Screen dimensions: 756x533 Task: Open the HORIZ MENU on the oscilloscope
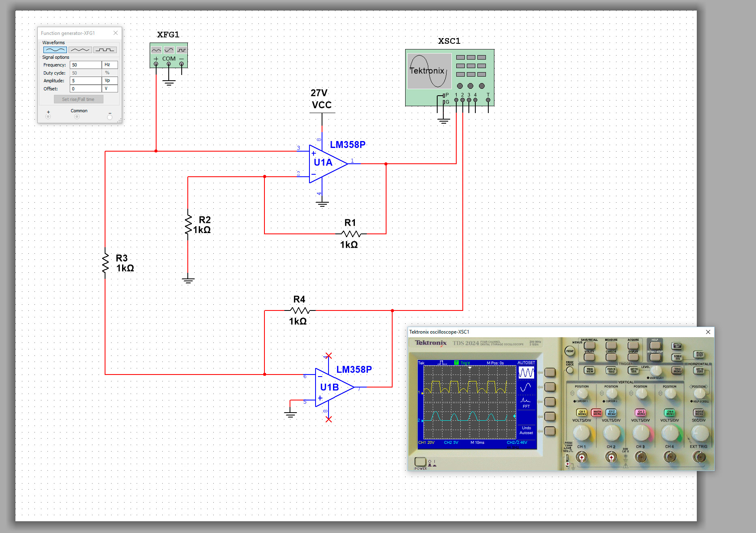699,413
